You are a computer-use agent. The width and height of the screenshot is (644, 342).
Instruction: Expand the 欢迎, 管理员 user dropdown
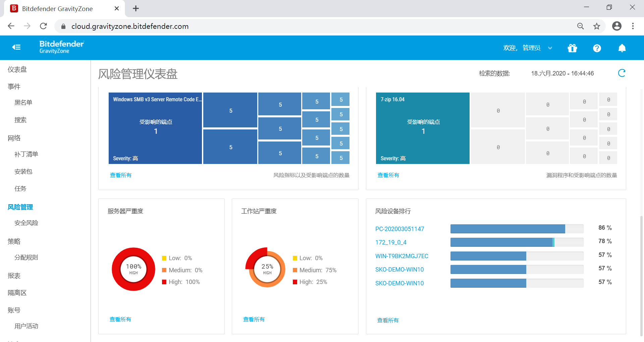tap(528, 48)
